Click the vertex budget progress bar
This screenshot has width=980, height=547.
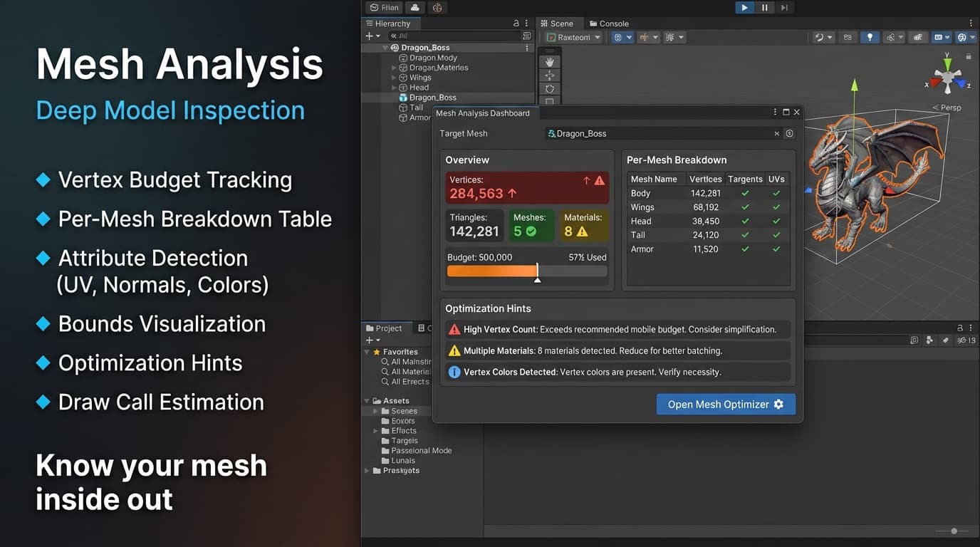pyautogui.click(x=526, y=271)
